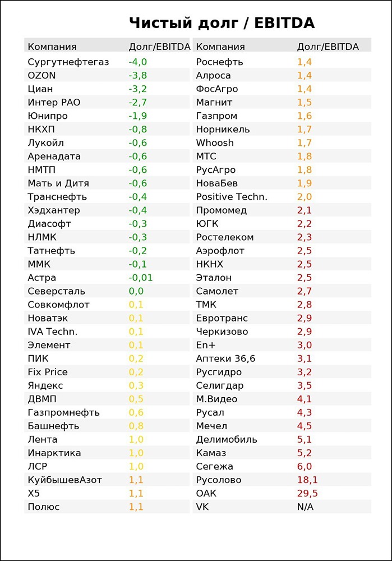Image resolution: width=392 pixels, height=561 pixels.
Task: Click the М.Видео company cell
Action: (x=216, y=399)
